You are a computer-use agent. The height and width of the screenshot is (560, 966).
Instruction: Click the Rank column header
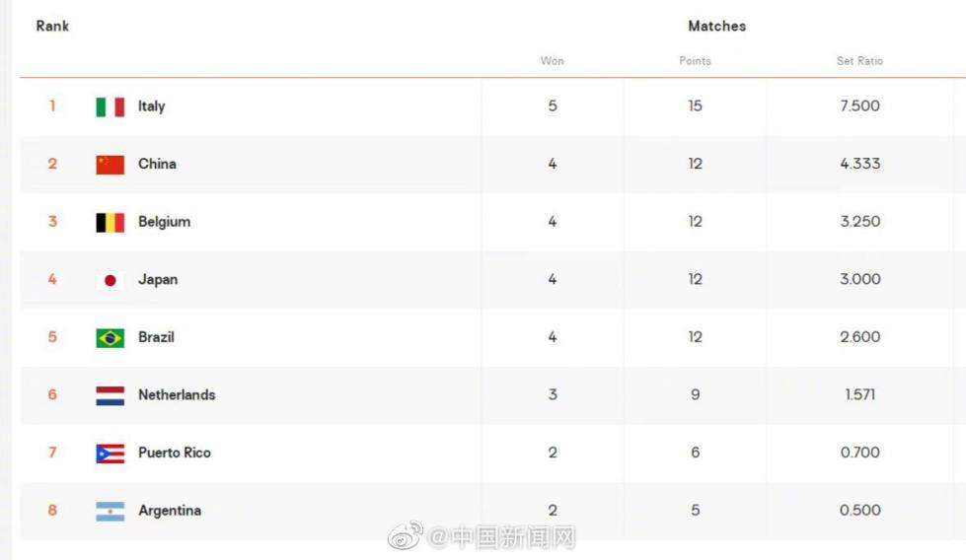coord(52,27)
